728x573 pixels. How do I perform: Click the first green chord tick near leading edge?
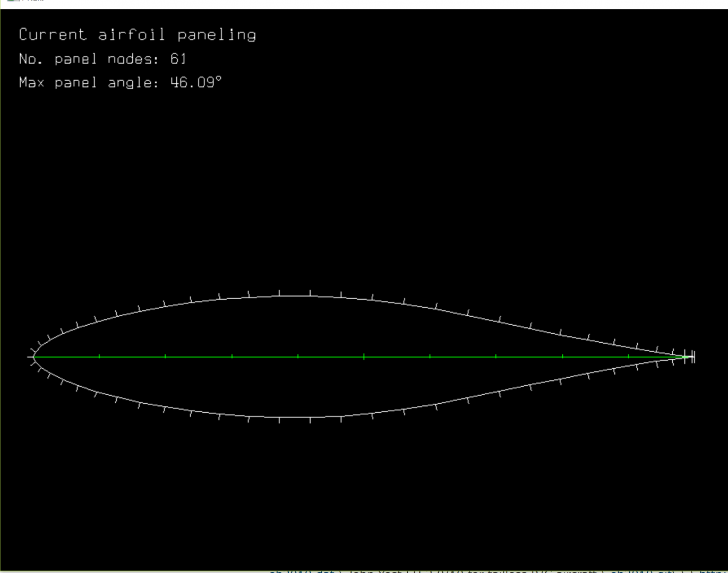point(99,357)
